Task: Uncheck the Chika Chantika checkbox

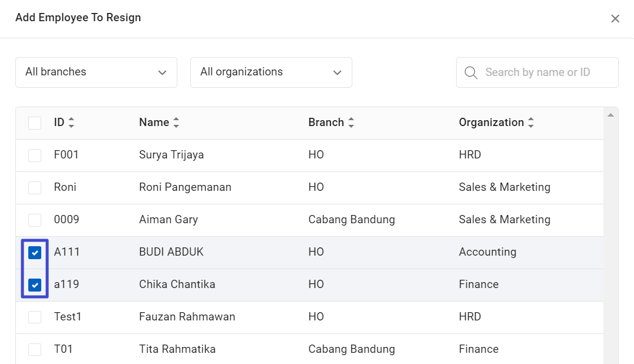Action: [x=35, y=285]
